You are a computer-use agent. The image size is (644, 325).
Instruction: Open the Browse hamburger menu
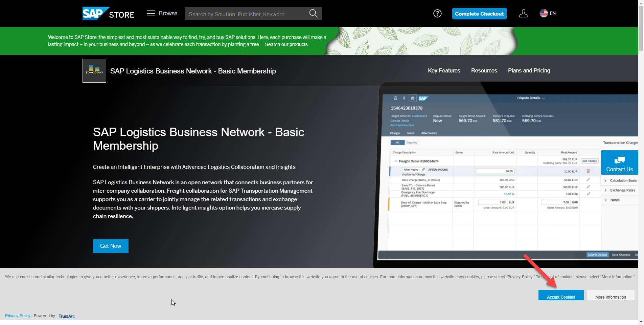tap(162, 13)
